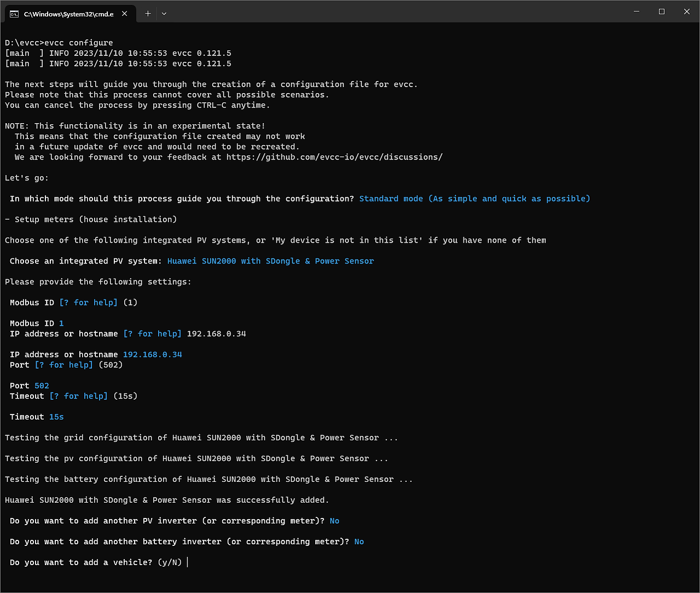
Task: Click 'Testing the grid configuration' line
Action: (x=201, y=438)
